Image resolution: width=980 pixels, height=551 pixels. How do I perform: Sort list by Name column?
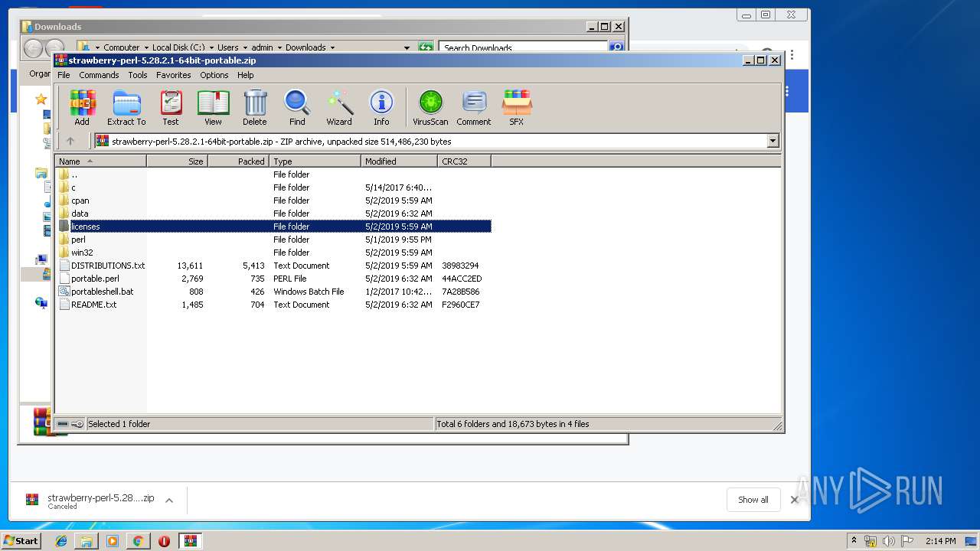(100, 161)
